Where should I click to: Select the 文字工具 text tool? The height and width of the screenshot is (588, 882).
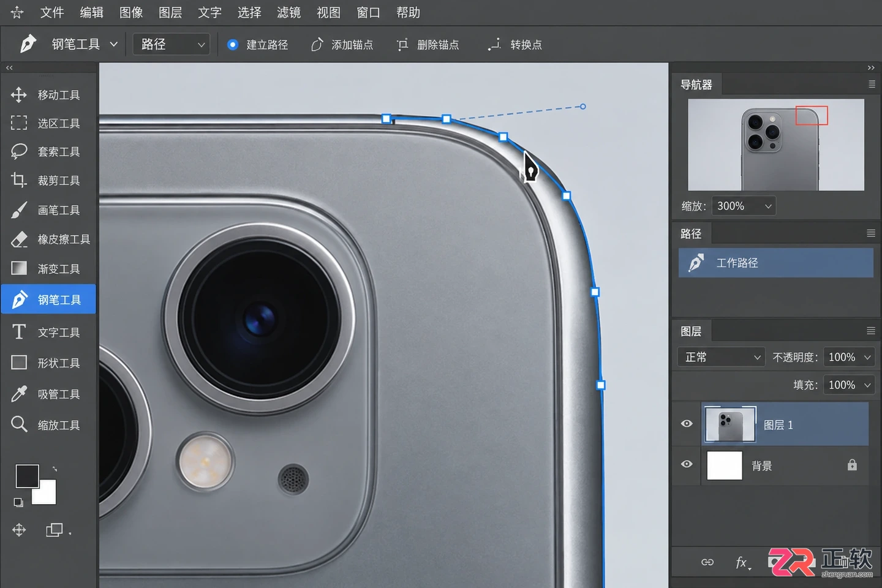(x=47, y=332)
